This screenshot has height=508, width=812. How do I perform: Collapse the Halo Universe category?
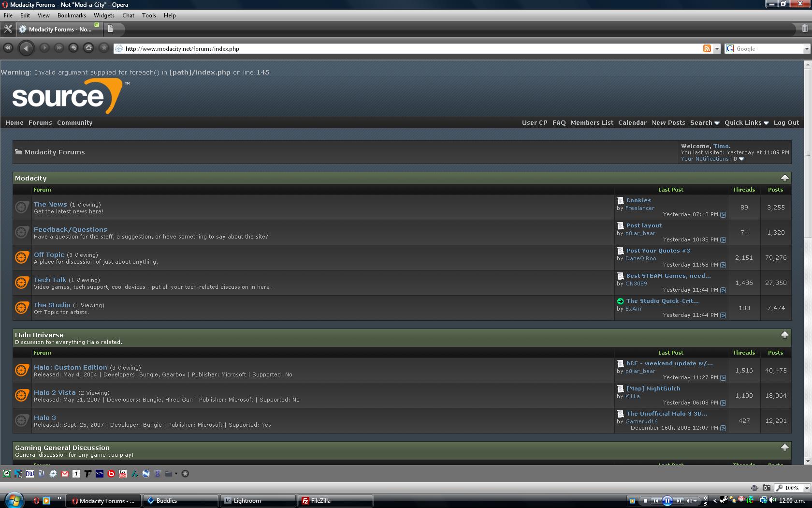click(784, 335)
